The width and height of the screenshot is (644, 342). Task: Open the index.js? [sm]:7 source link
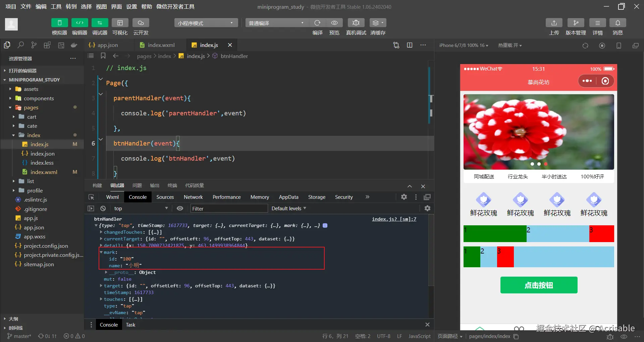(394, 219)
